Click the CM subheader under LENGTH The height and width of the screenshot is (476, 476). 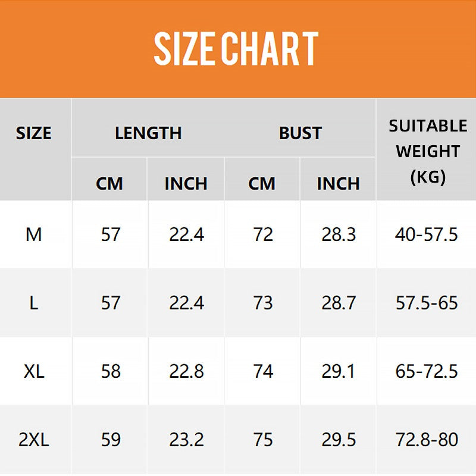pyautogui.click(x=109, y=183)
